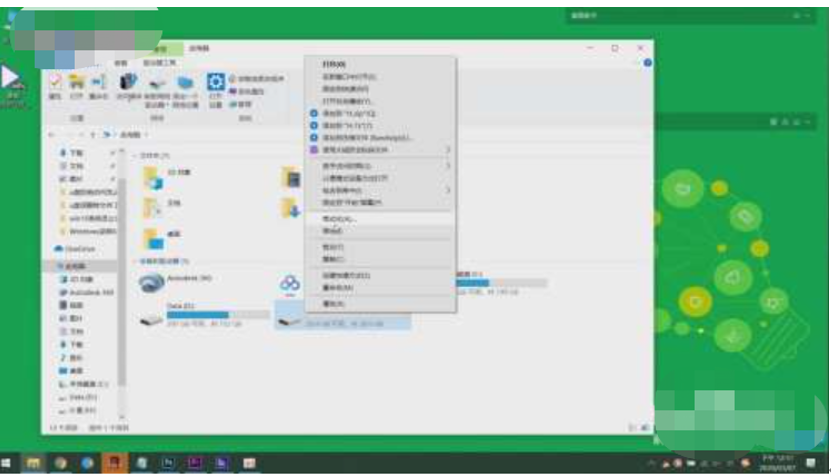The width and height of the screenshot is (831, 474).
Task: Select the Data (D:) drive icon
Action: [x=151, y=322]
